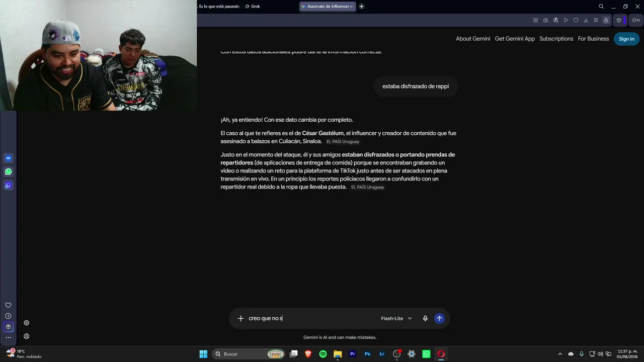The image size is (644, 362).
Task: Send the prompt with the arrow button
Action: click(x=439, y=318)
